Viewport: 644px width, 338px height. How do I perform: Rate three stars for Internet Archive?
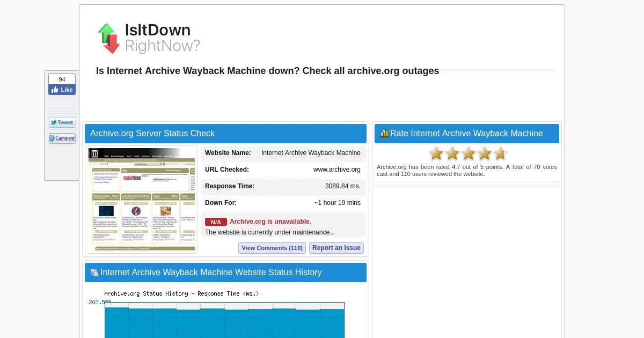click(x=469, y=154)
